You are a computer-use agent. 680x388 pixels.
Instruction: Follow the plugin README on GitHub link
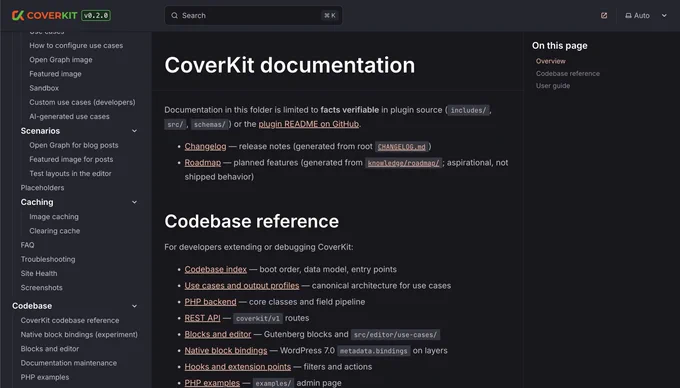pyautogui.click(x=309, y=124)
